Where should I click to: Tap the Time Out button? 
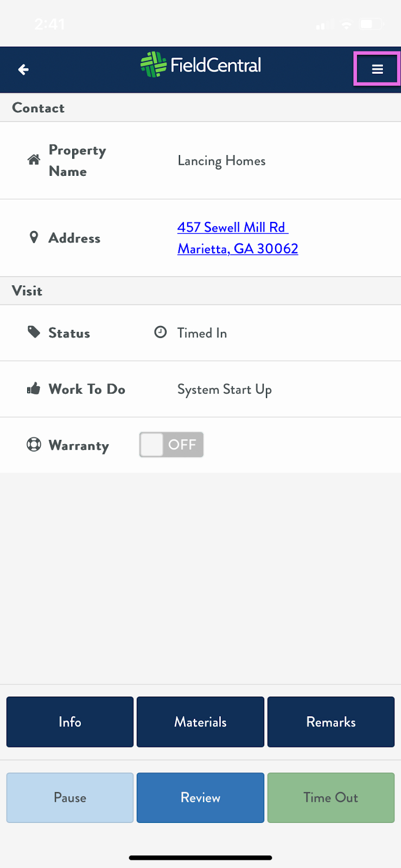tap(331, 797)
